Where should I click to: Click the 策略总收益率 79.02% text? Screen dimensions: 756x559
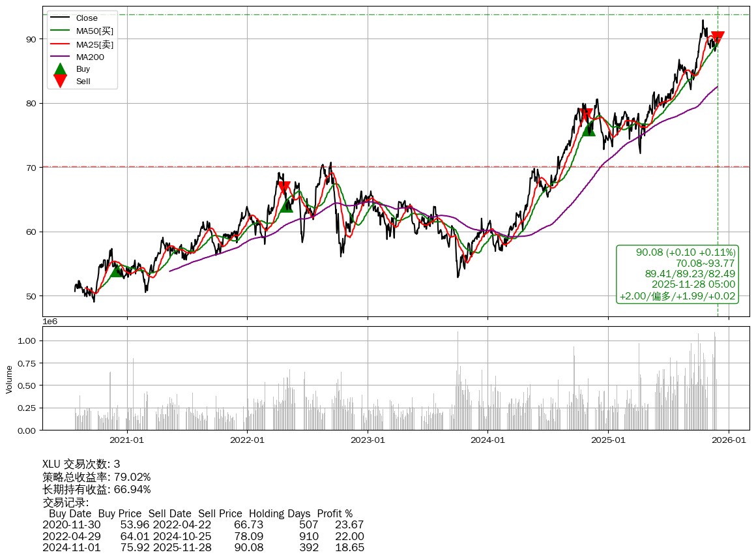pyautogui.click(x=96, y=477)
